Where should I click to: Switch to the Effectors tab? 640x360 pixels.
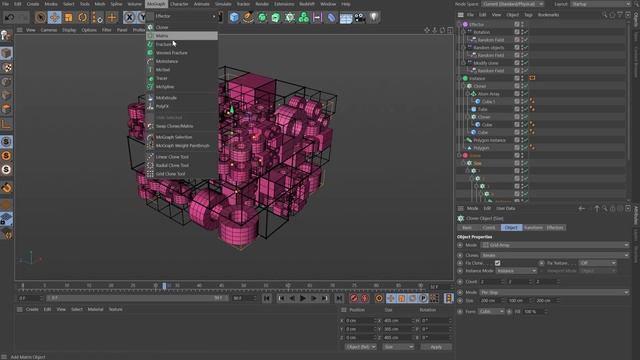click(x=555, y=228)
